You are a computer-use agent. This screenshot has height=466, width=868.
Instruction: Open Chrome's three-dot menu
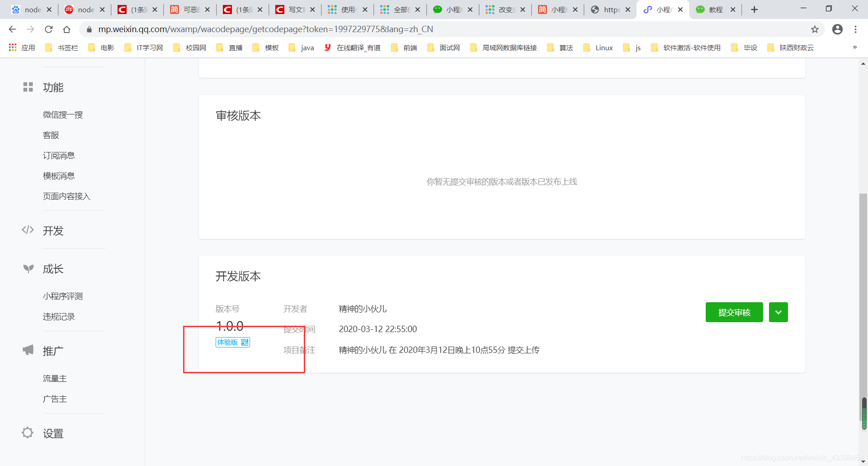(855, 29)
